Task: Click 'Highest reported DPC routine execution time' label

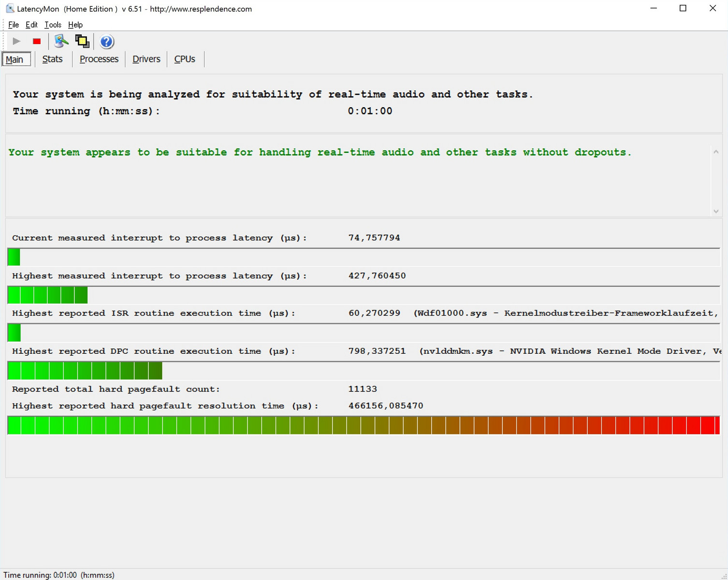Action: tap(154, 351)
